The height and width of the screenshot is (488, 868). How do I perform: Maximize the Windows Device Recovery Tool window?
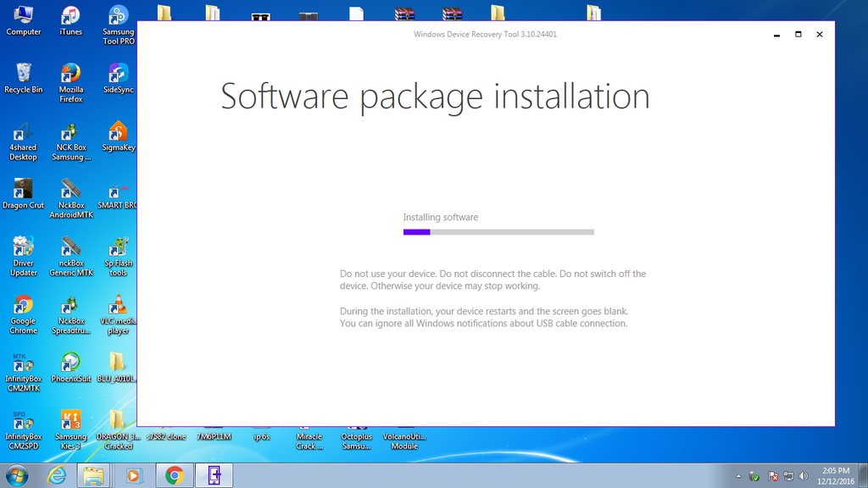pyautogui.click(x=798, y=35)
